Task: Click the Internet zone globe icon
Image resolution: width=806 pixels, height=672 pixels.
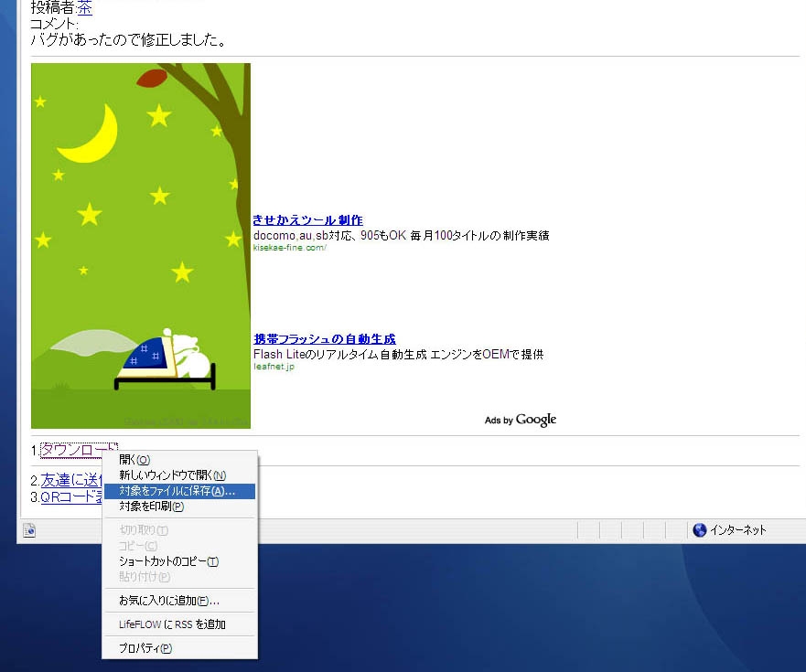Action: [x=700, y=530]
